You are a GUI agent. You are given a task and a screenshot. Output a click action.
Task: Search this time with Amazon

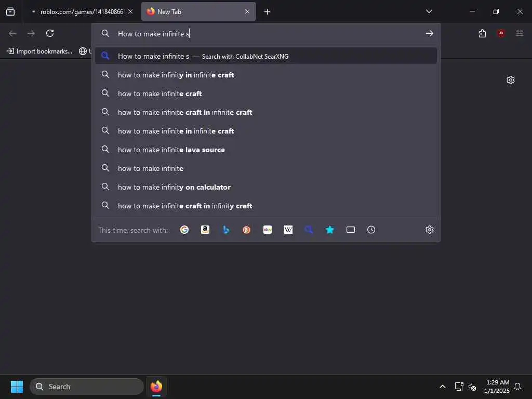(x=205, y=230)
